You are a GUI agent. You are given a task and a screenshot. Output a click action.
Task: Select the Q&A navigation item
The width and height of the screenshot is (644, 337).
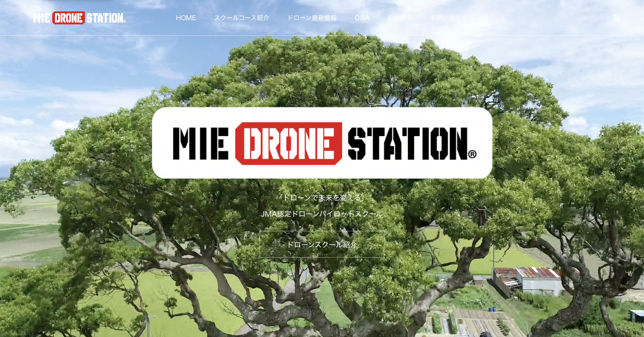click(362, 18)
